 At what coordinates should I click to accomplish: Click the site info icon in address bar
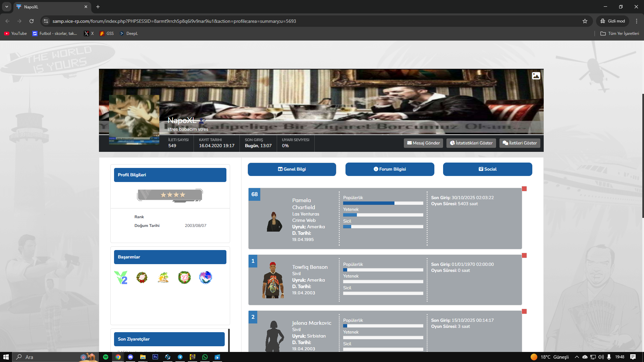(x=46, y=21)
